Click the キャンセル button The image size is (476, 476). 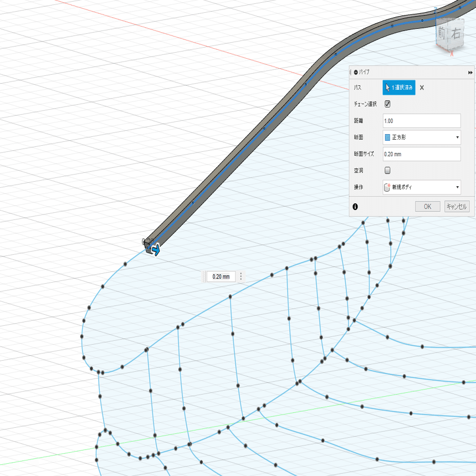(457, 207)
